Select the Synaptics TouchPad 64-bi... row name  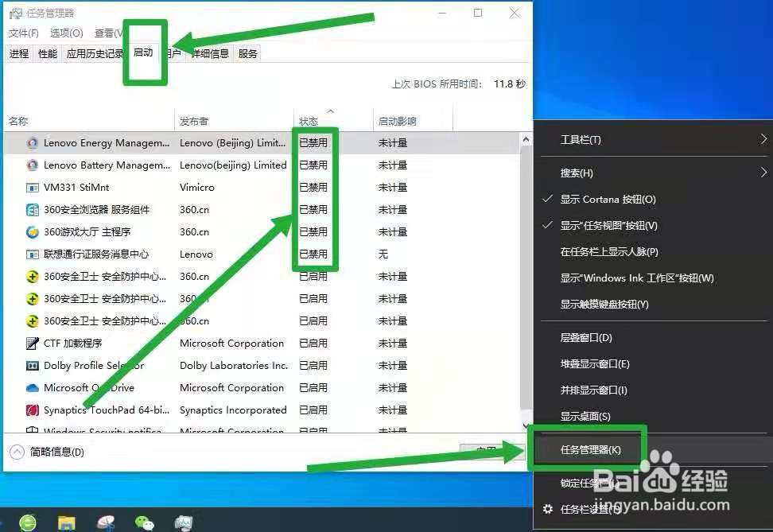click(107, 410)
